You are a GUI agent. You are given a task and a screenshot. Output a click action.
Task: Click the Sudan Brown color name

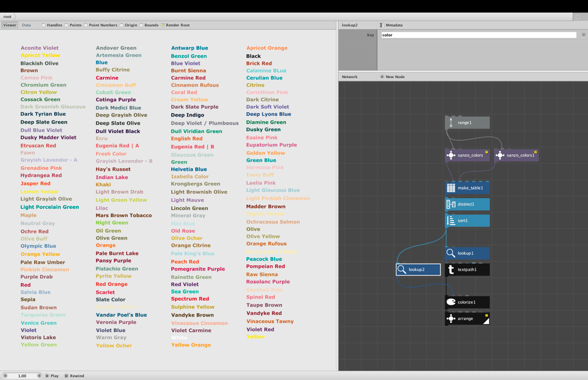click(x=39, y=307)
